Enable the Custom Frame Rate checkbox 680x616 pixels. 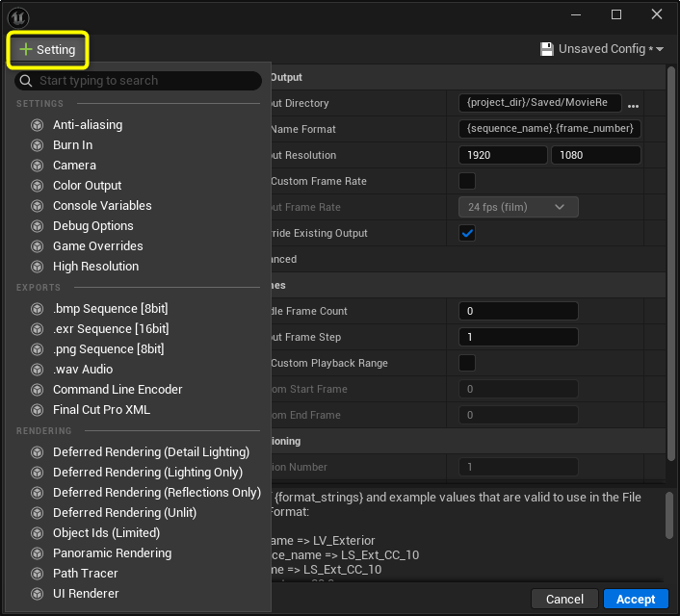(467, 181)
